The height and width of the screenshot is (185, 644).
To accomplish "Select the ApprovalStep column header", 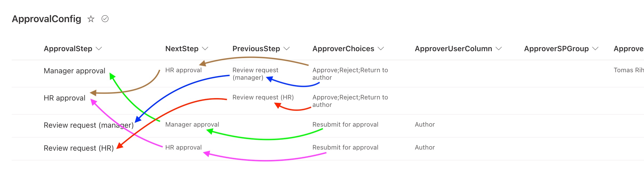I will (x=68, y=49).
